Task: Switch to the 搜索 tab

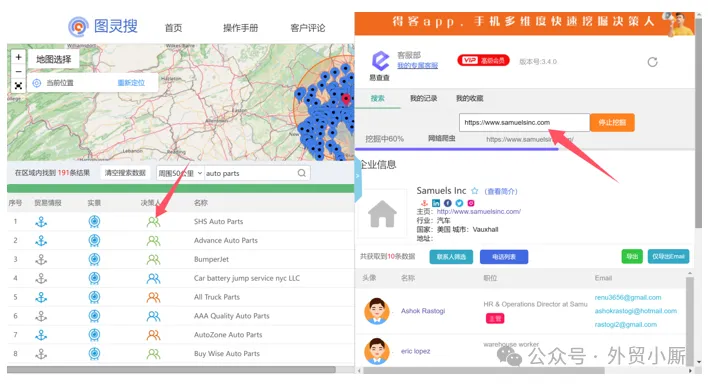Action: (378, 98)
